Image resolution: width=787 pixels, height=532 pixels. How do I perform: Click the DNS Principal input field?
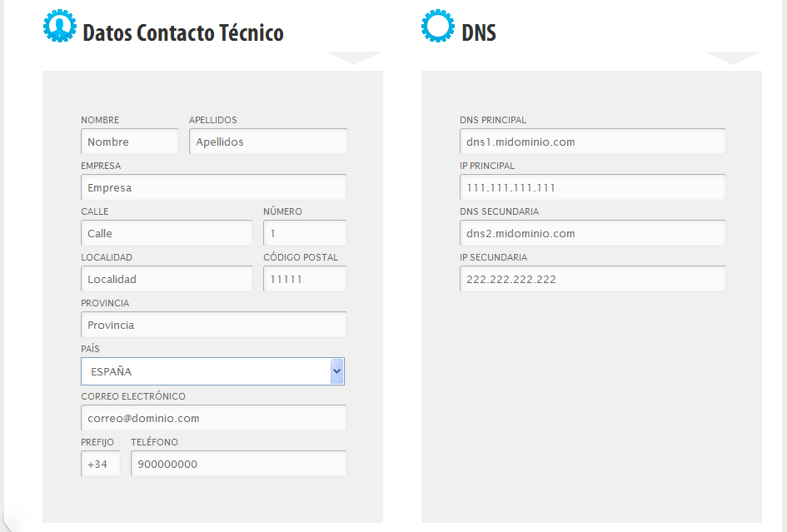coord(592,142)
